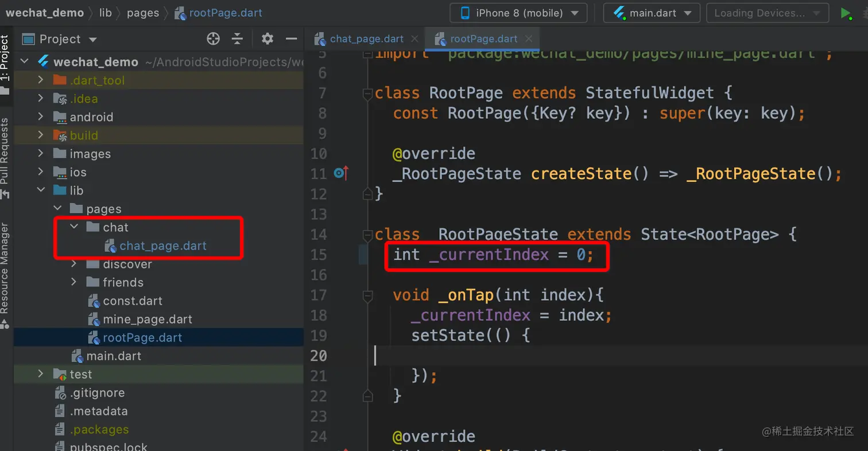
Task: Collapse the pages folder
Action: click(x=57, y=209)
